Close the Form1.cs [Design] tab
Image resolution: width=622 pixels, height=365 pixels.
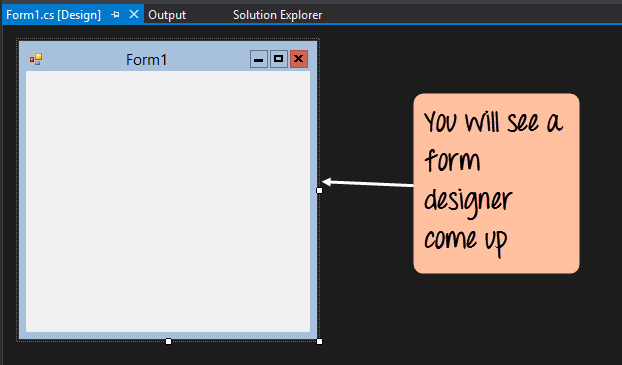134,15
